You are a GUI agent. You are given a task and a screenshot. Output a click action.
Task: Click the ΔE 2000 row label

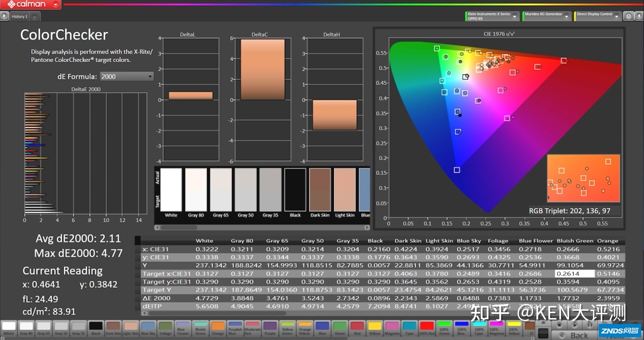(157, 298)
